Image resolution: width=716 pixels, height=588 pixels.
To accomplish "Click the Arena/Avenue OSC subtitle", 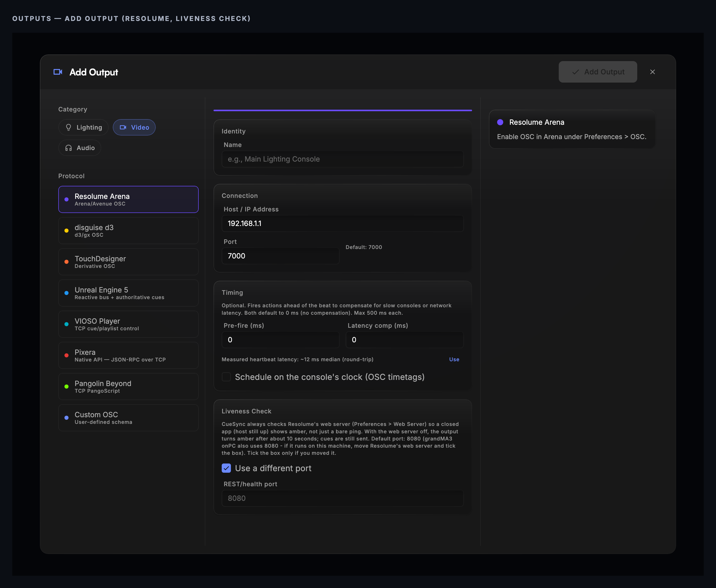I will [x=100, y=203].
